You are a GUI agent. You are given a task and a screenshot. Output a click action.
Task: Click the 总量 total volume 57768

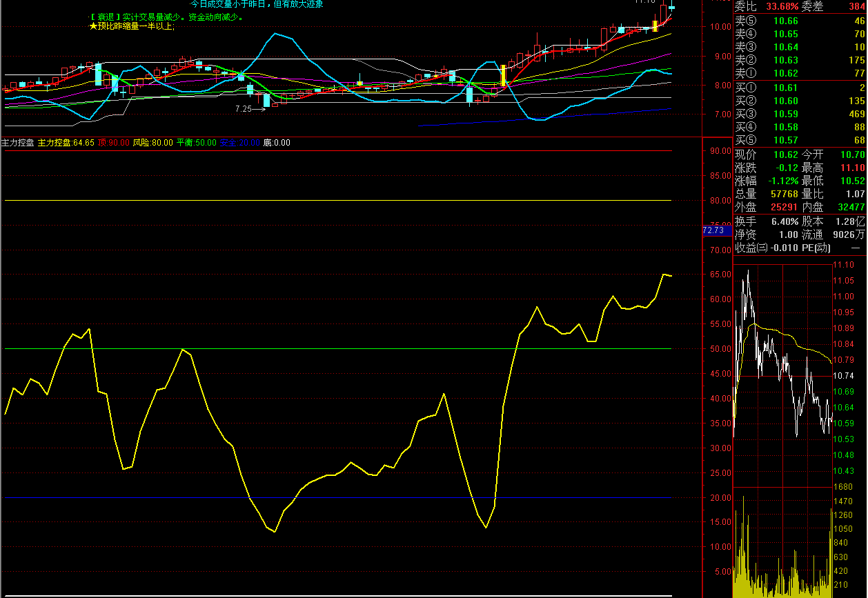pyautogui.click(x=784, y=194)
